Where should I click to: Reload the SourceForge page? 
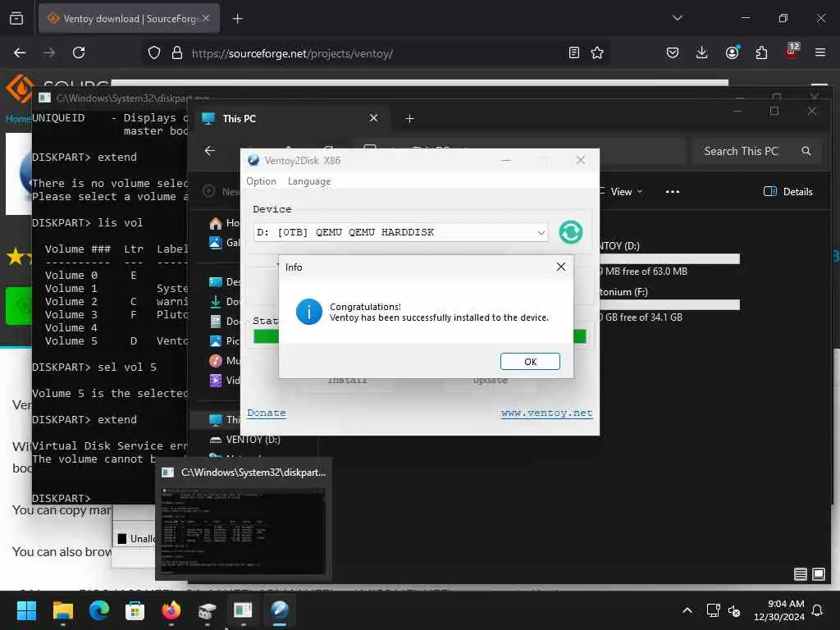(79, 52)
